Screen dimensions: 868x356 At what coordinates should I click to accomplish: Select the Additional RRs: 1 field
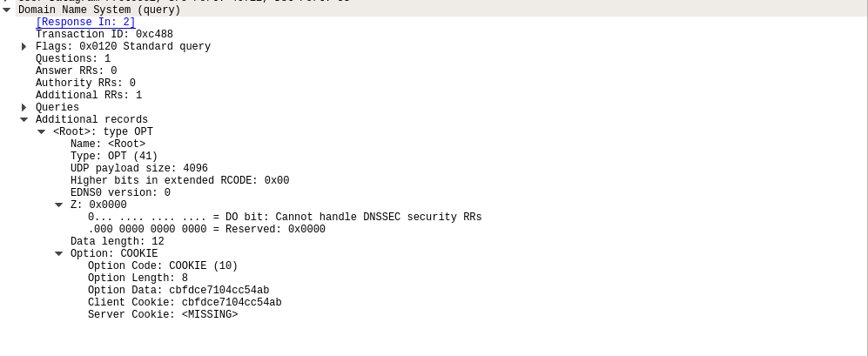click(89, 95)
